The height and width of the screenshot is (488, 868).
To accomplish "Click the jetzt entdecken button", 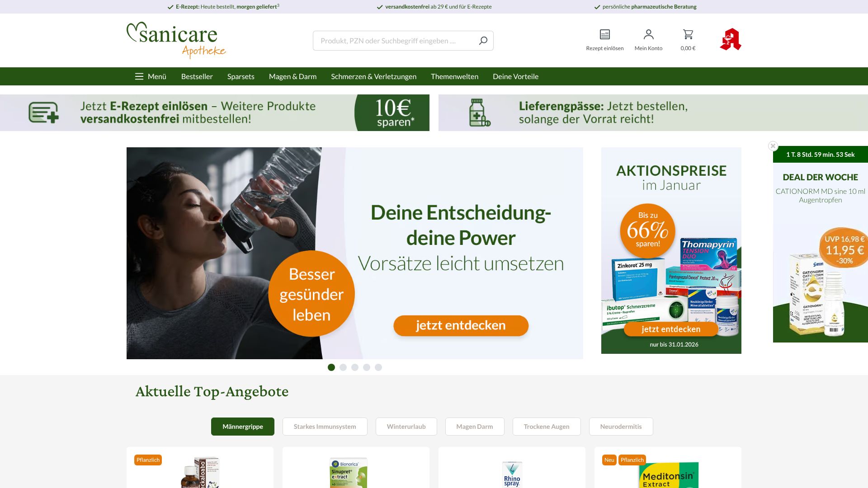I will [x=461, y=325].
